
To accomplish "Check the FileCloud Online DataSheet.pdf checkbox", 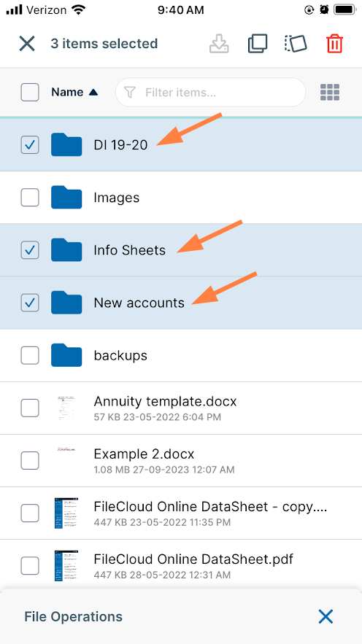I will pos(30,565).
